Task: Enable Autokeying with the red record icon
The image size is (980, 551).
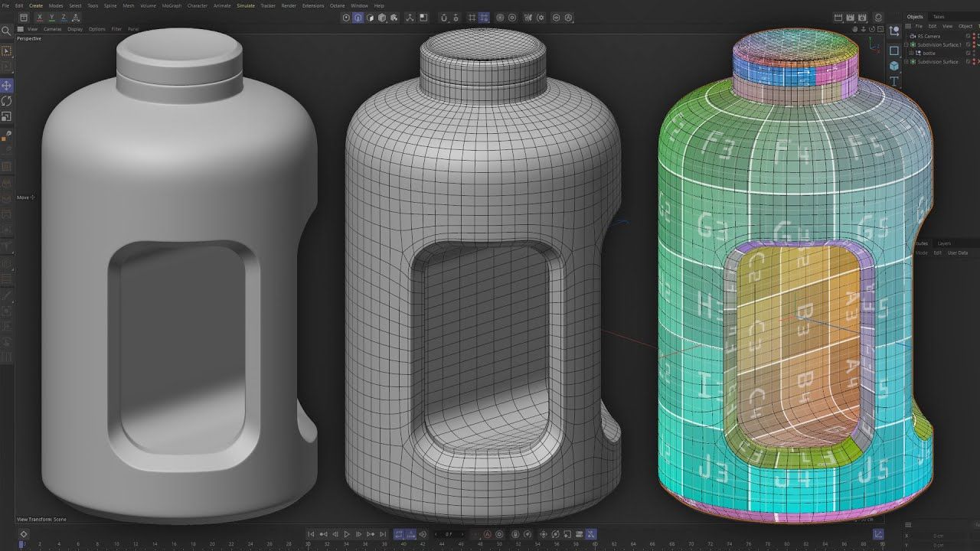Action: click(488, 534)
